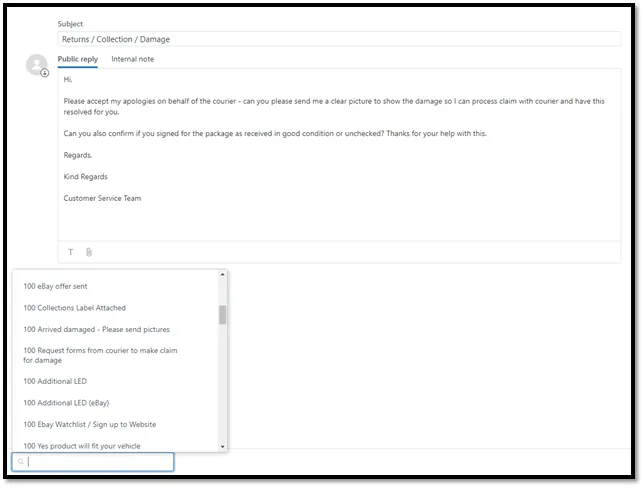This screenshot has height=488, width=644.
Task: Click the Subject field with Returns / Collection / Damage
Action: point(339,39)
